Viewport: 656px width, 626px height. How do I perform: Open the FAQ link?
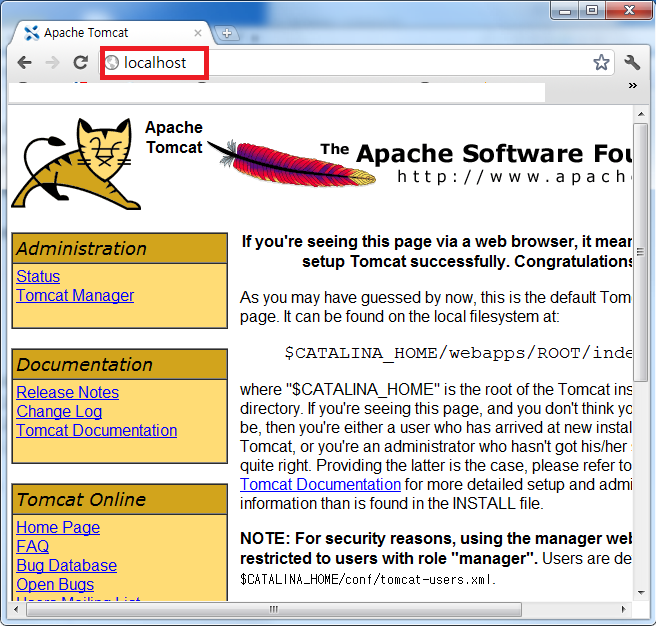point(33,546)
